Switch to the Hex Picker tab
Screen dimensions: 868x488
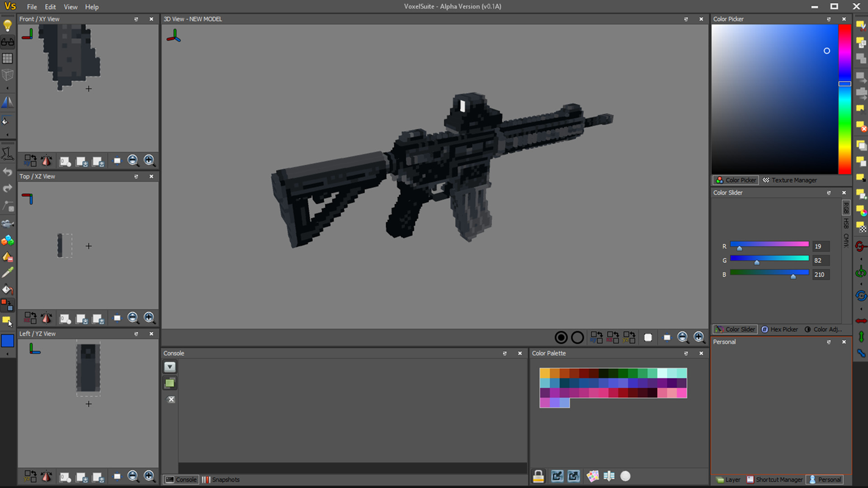click(779, 329)
